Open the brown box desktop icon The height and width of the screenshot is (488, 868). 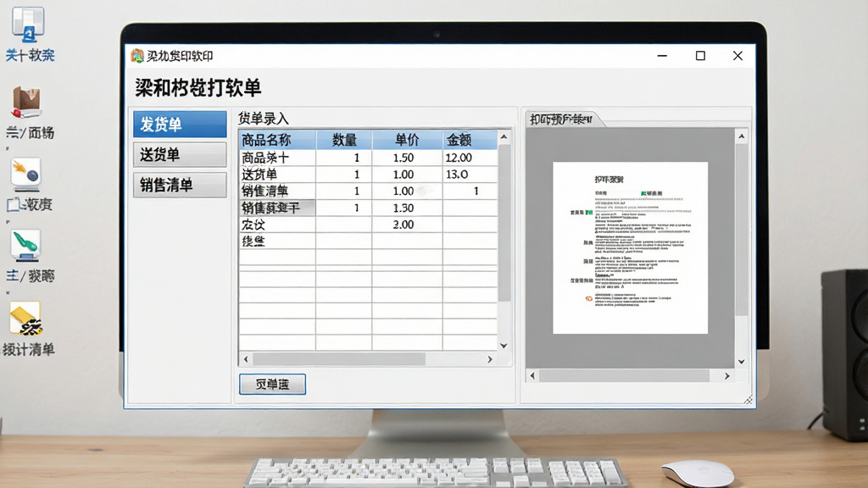click(26, 103)
